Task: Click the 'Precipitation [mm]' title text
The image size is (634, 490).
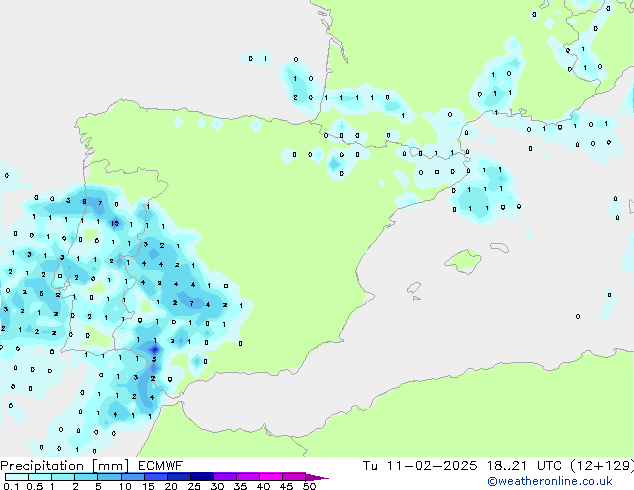Action: tap(64, 466)
